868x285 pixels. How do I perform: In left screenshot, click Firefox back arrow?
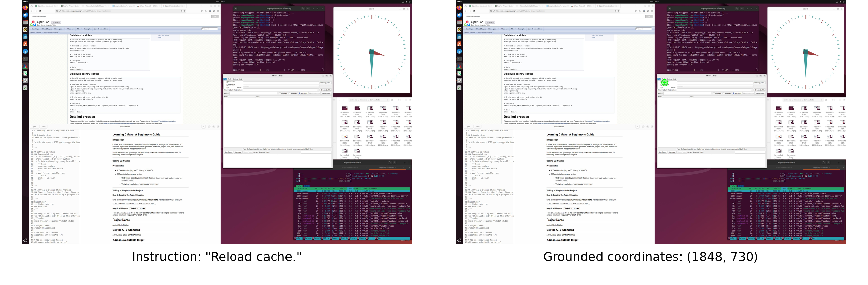click(x=32, y=11)
